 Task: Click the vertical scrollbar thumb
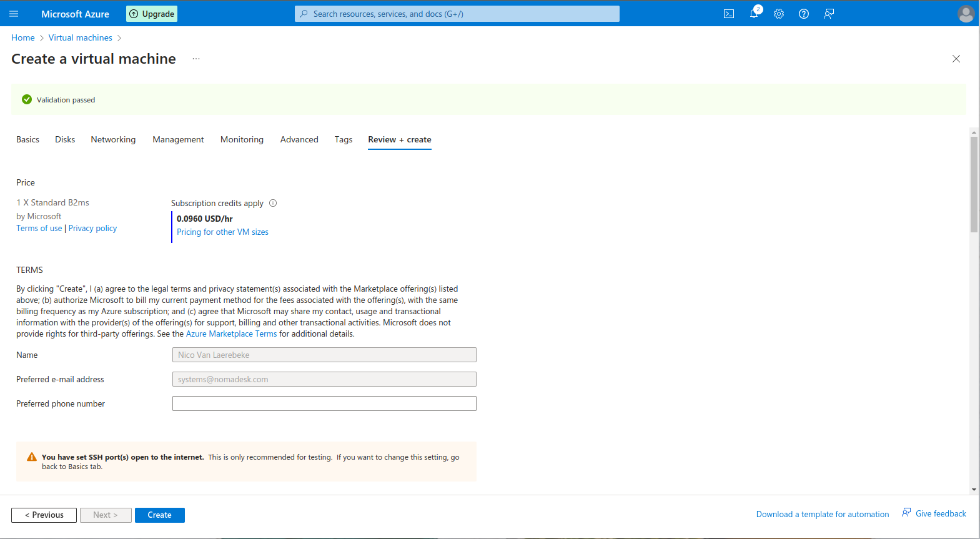pyautogui.click(x=974, y=185)
